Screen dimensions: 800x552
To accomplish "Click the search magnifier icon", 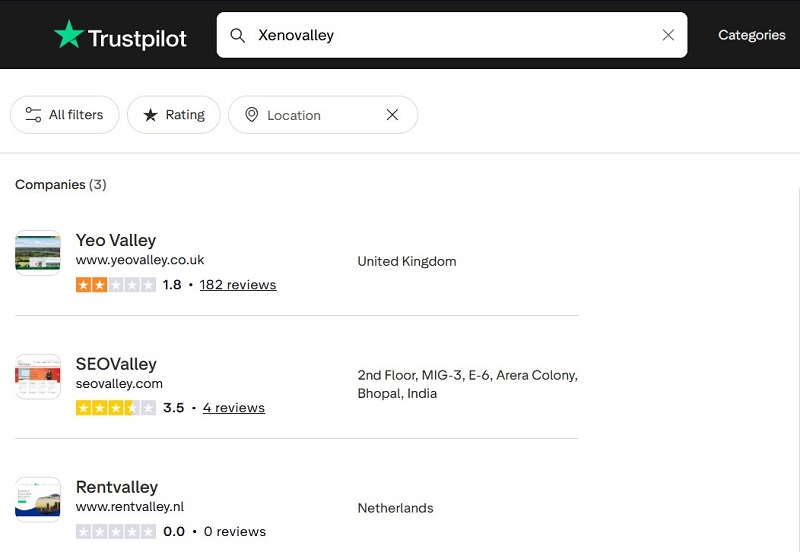I will click(x=237, y=35).
